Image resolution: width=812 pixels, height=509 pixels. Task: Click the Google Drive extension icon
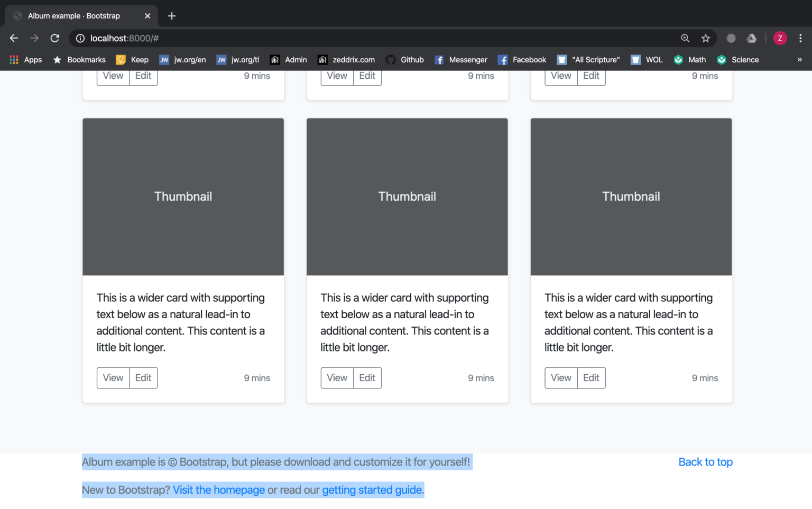[751, 38]
